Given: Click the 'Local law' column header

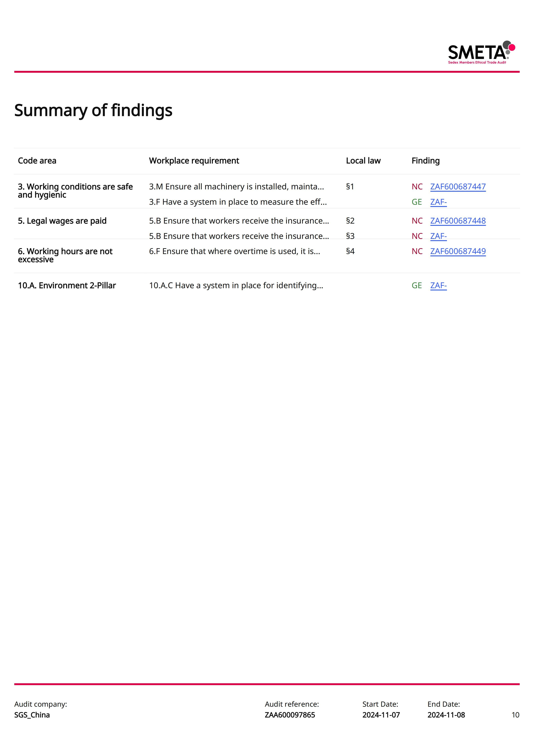Looking at the screenshot, I should (363, 161).
